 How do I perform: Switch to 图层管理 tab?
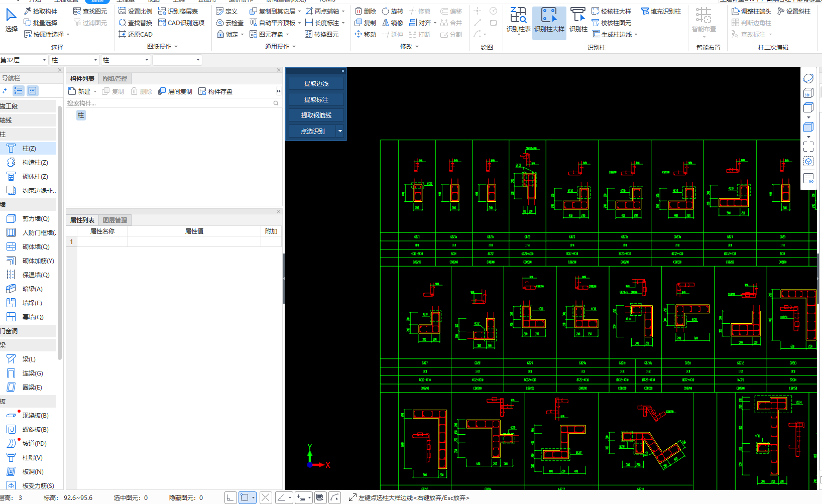[x=115, y=220]
